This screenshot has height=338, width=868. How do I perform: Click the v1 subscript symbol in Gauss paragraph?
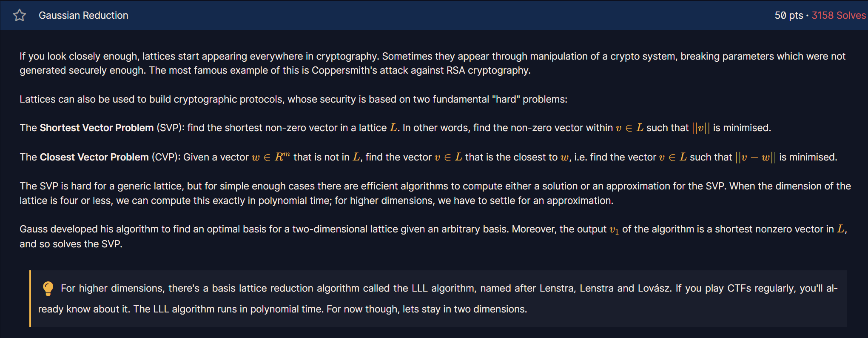tap(614, 230)
